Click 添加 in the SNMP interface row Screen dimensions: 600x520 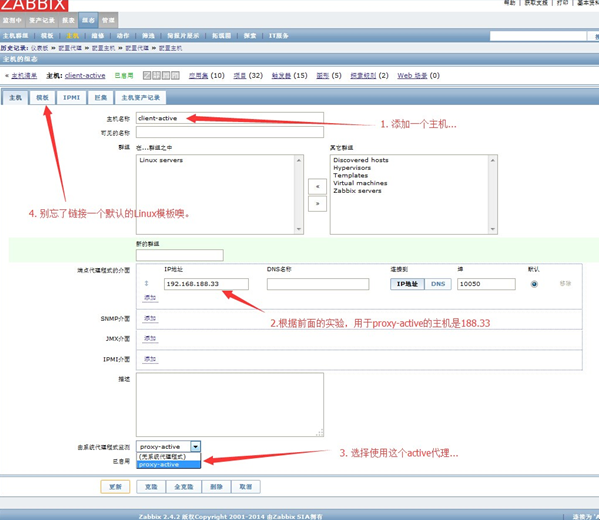(150, 318)
